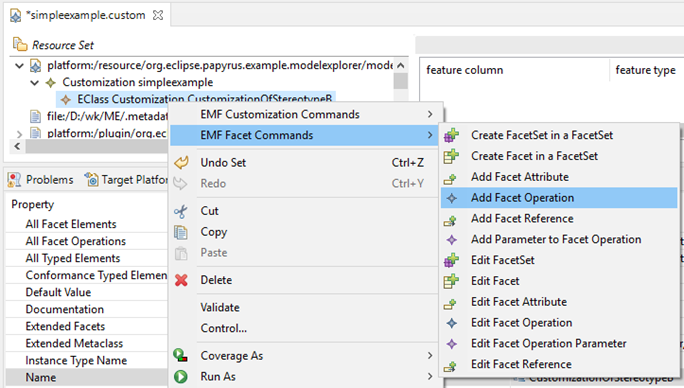Click the Edit Facet Attribute icon
The image size is (684, 388).
tap(450, 303)
